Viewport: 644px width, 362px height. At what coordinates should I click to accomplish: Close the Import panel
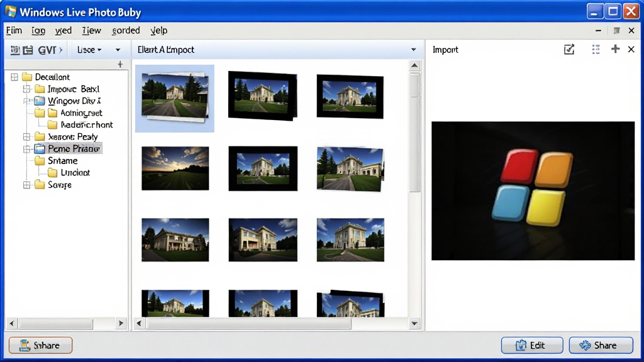[631, 49]
